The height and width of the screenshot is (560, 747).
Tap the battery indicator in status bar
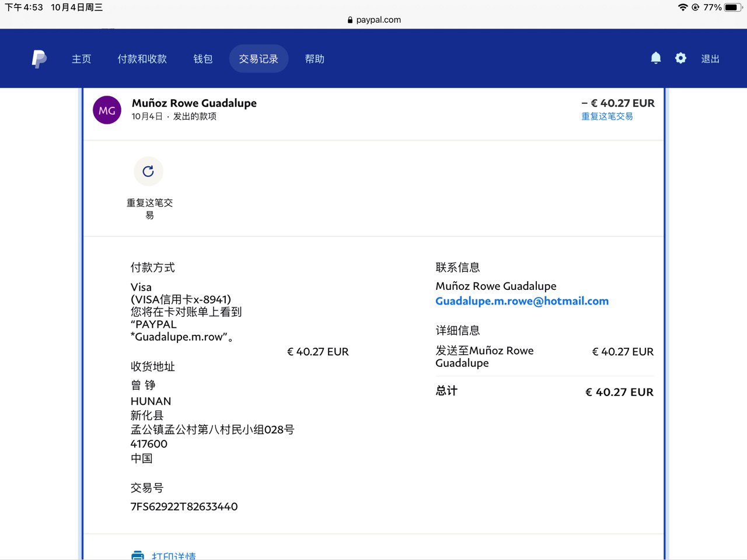[733, 8]
